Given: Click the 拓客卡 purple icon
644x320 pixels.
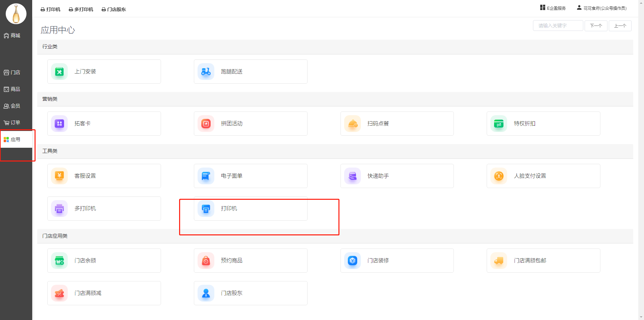Looking at the screenshot, I should [59, 124].
